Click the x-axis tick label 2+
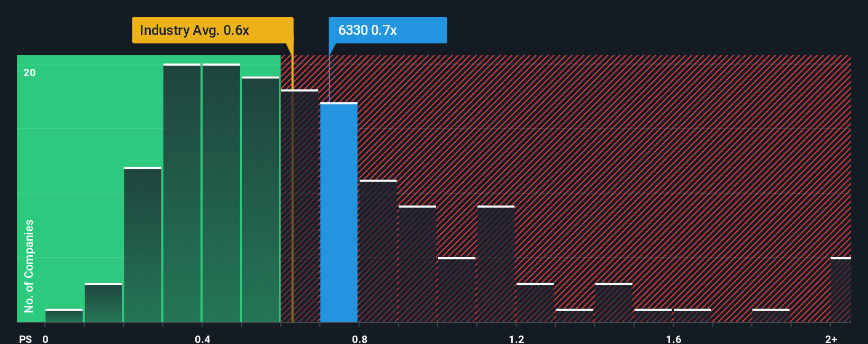 [831, 339]
